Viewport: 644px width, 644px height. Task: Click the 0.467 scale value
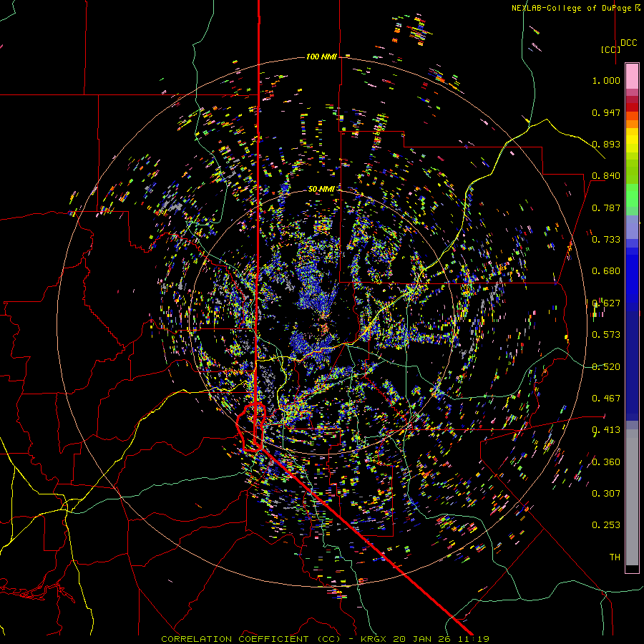606,399
